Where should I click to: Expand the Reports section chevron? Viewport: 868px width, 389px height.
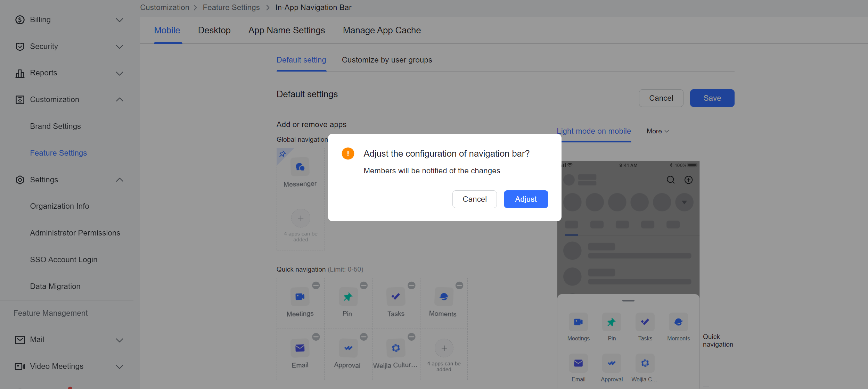(120, 73)
